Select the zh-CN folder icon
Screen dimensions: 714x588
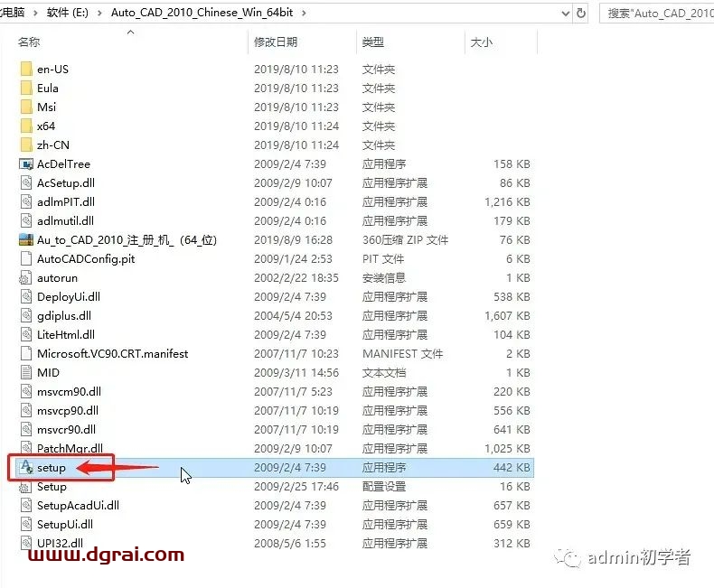coord(26,145)
